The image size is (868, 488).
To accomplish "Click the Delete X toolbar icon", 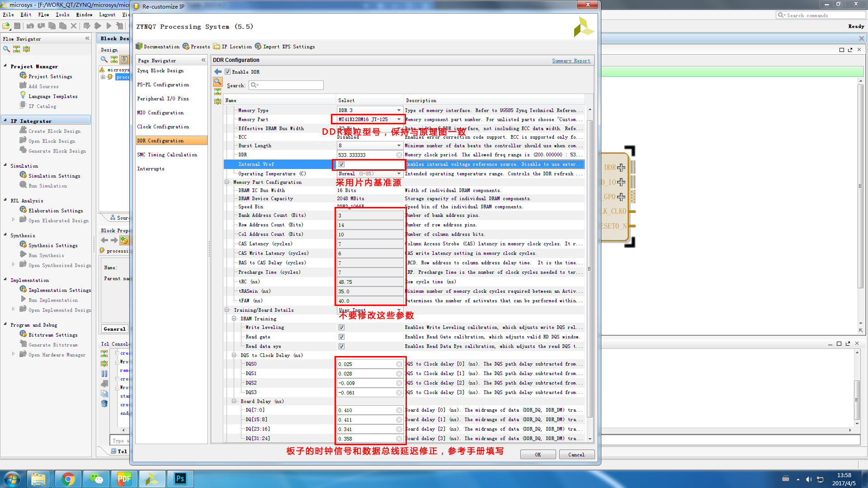I will (74, 26).
